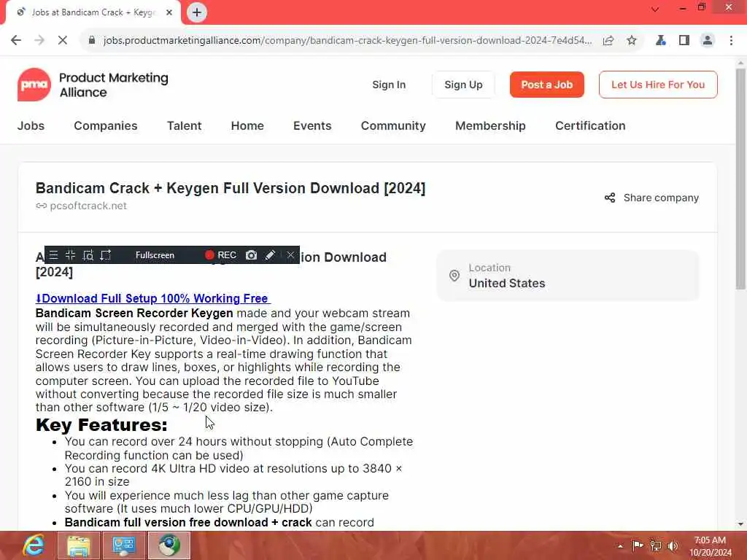Click the Share company text

tap(661, 198)
